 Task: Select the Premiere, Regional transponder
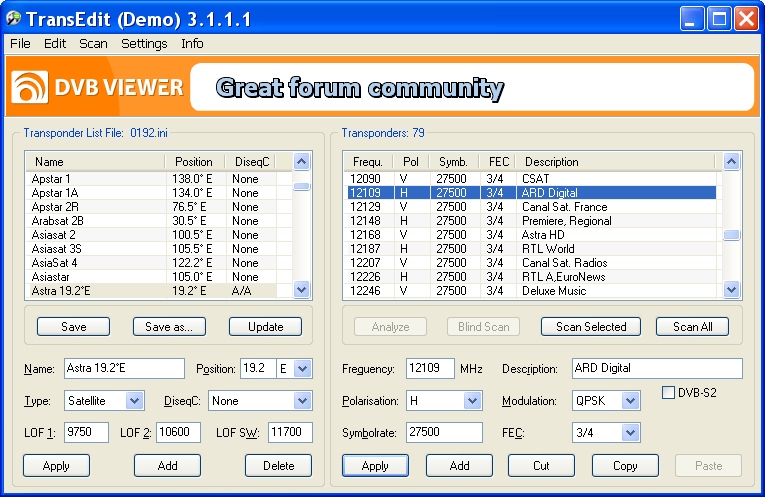[532, 221]
